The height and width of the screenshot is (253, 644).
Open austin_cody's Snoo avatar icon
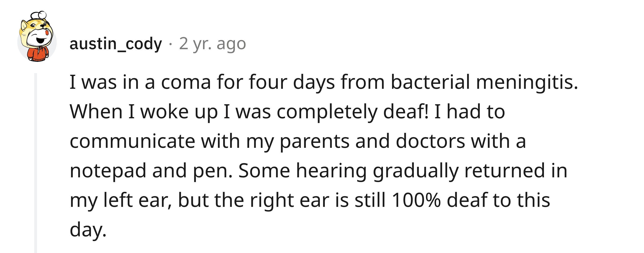point(37,37)
